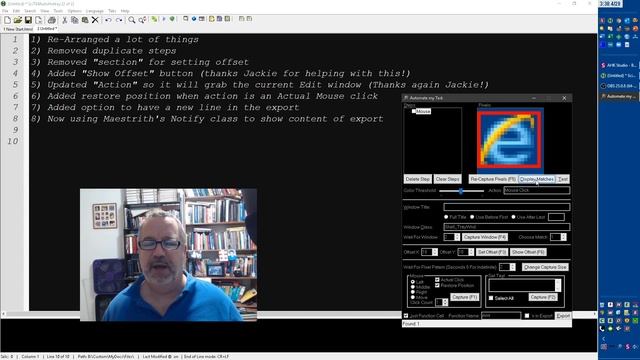Click the Capture (F2) set text button
This screenshot has height=360, width=640.
543,297
